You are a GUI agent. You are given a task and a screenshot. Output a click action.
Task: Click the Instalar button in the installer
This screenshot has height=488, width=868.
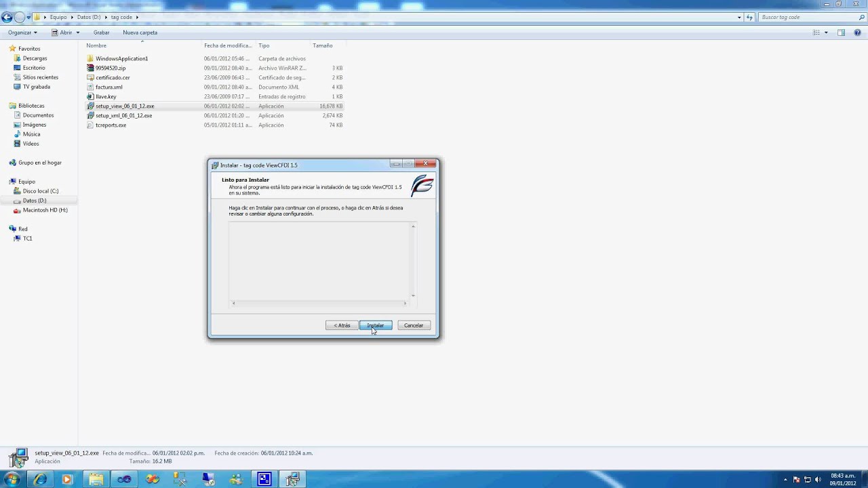[x=376, y=325]
